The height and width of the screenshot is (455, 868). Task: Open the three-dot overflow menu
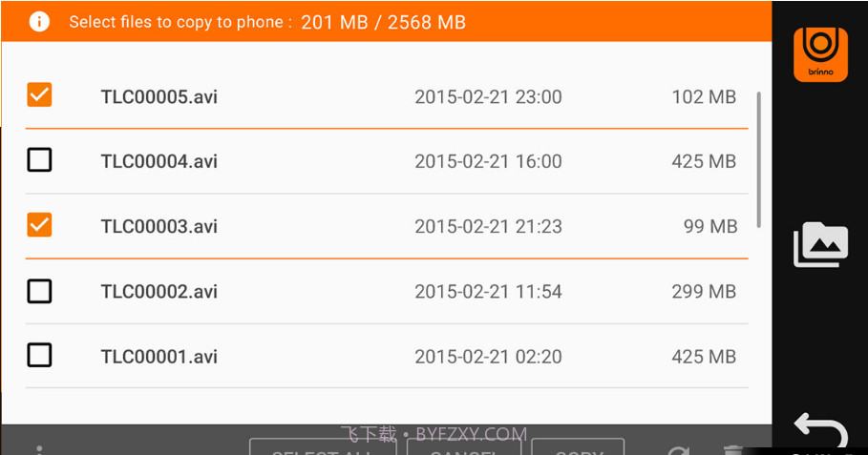(x=39, y=450)
